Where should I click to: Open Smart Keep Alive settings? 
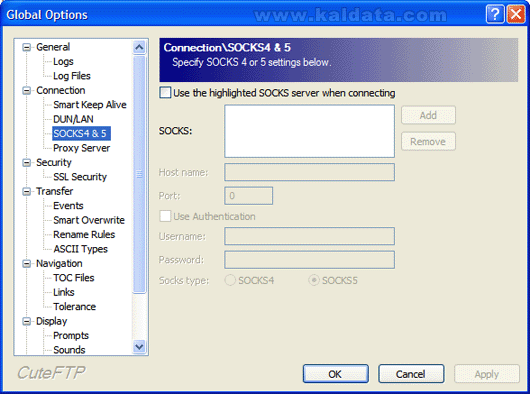tap(90, 105)
